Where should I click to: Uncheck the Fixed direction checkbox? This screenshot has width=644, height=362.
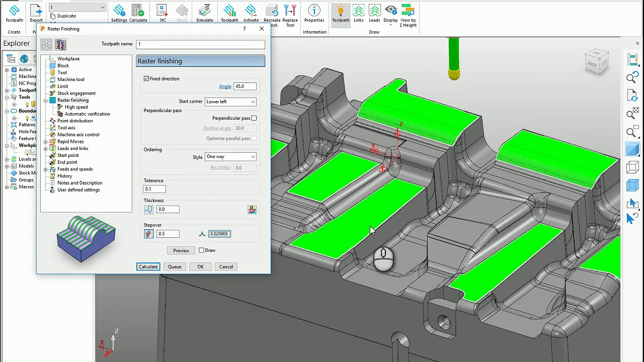146,79
